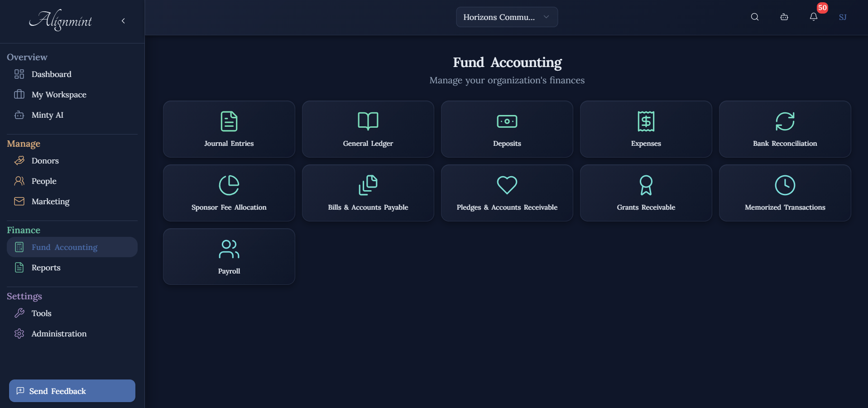Start a Bank Reconciliation
The width and height of the screenshot is (868, 408).
(785, 129)
